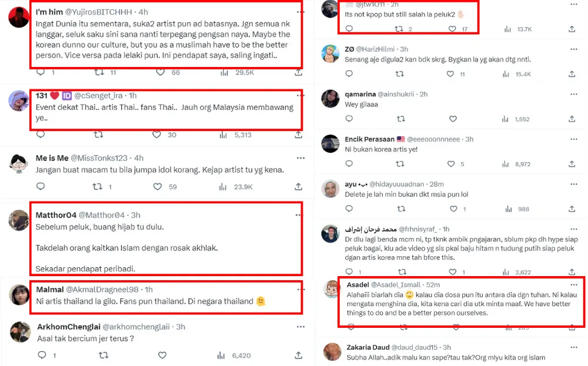Retweet Encik Perasaan's tweet
Image resolution: width=588 pixels, height=366 pixels.
pyautogui.click(x=400, y=164)
